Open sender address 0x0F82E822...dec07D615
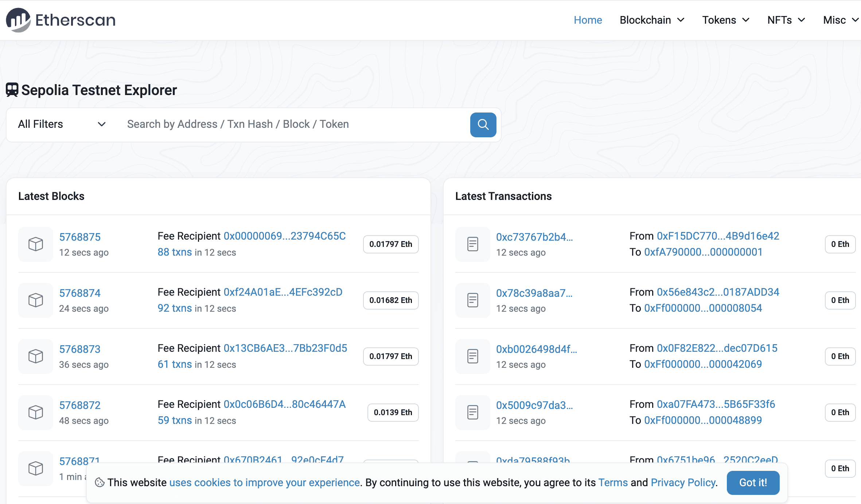 (x=717, y=348)
